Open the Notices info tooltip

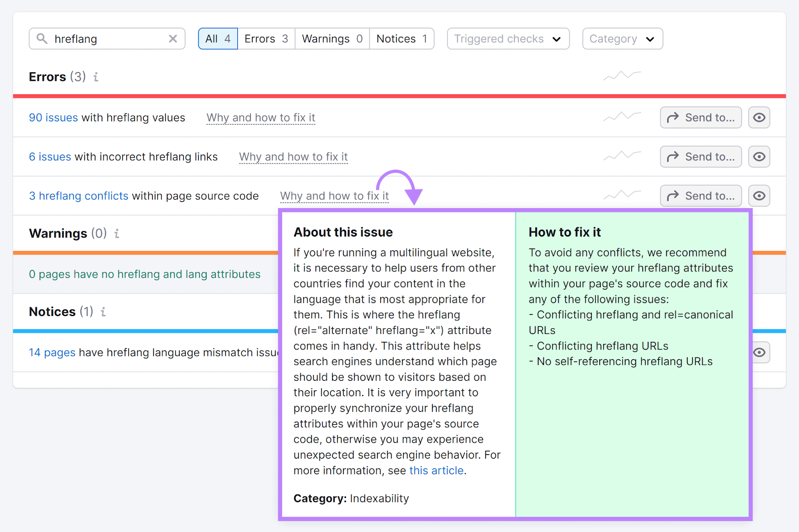(103, 312)
